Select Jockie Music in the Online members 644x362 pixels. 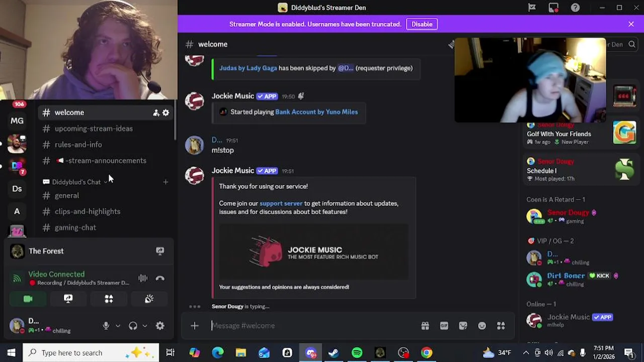coord(581,320)
